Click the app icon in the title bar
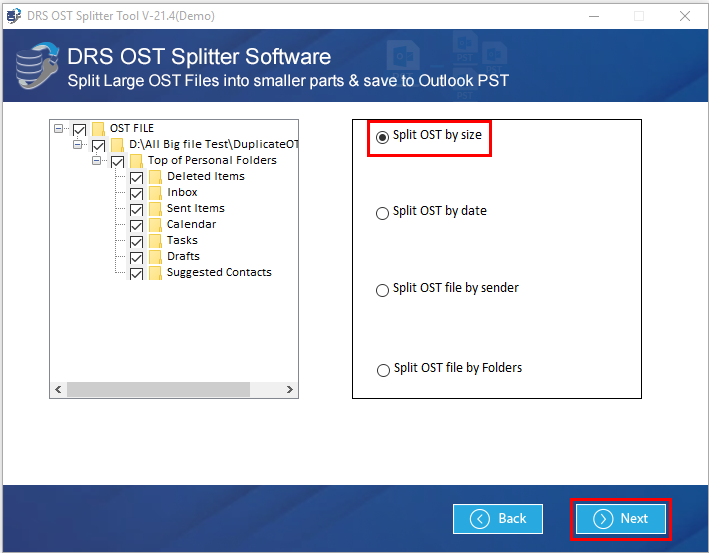 click(14, 16)
